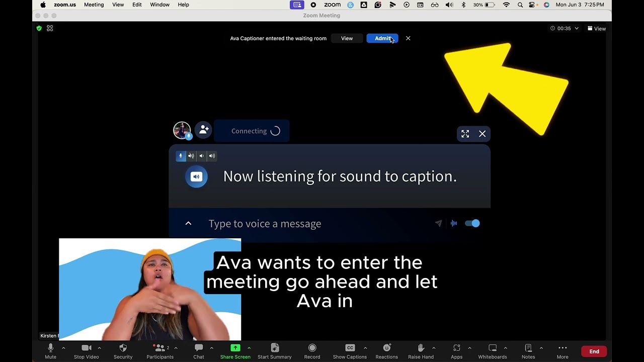The width and height of the screenshot is (644, 362).
Task: Raise Hand in the meeting
Action: click(x=421, y=351)
